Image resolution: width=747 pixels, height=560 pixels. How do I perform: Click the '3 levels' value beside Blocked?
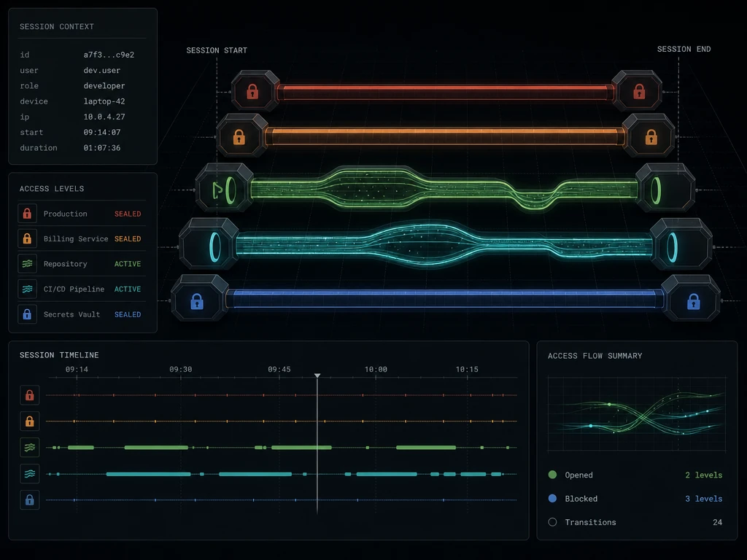click(704, 499)
